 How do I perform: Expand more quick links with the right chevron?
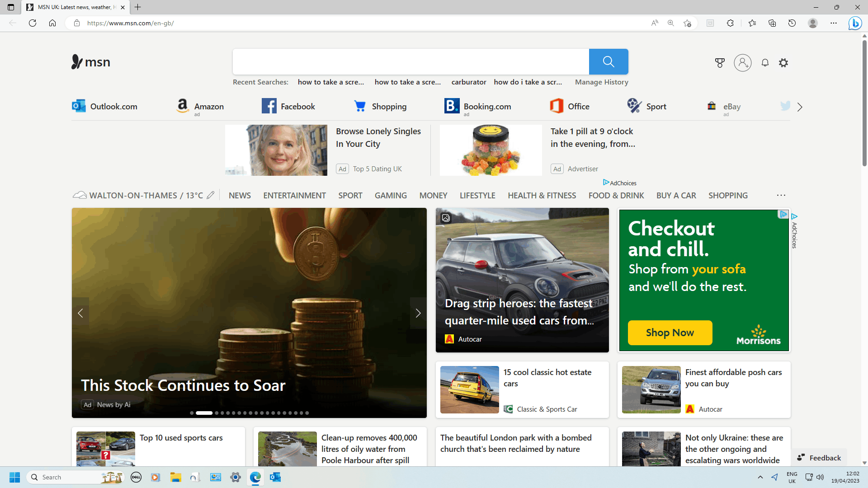tap(800, 107)
